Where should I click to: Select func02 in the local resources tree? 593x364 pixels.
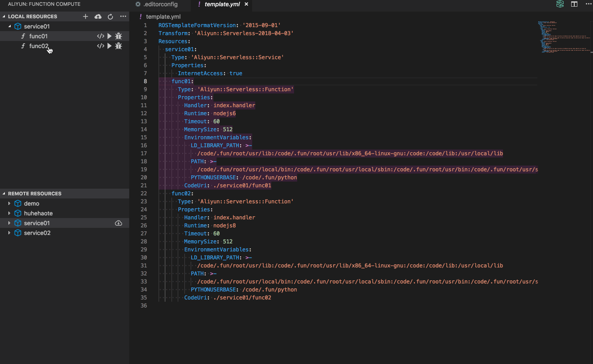click(x=39, y=46)
